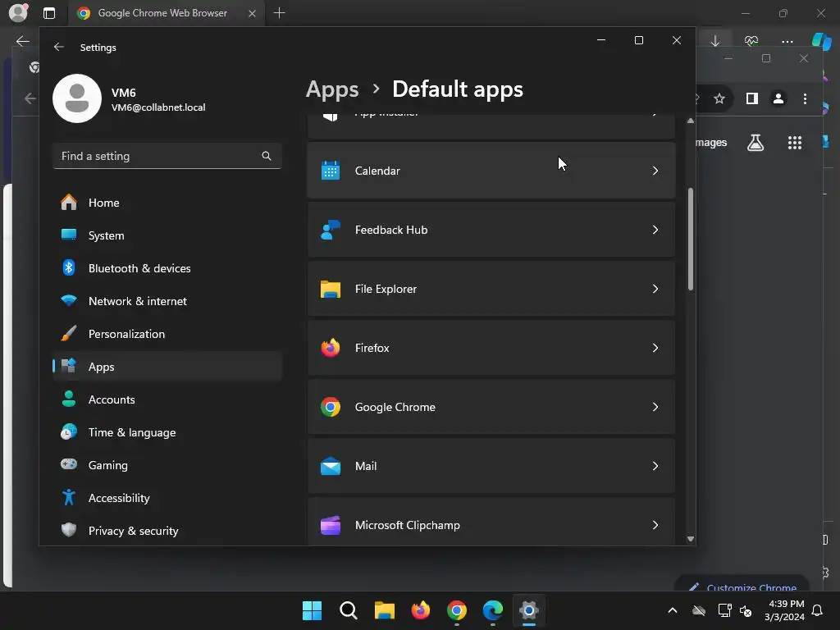Expand the Mail row chevron
Image resolution: width=840 pixels, height=630 pixels.
(x=655, y=466)
